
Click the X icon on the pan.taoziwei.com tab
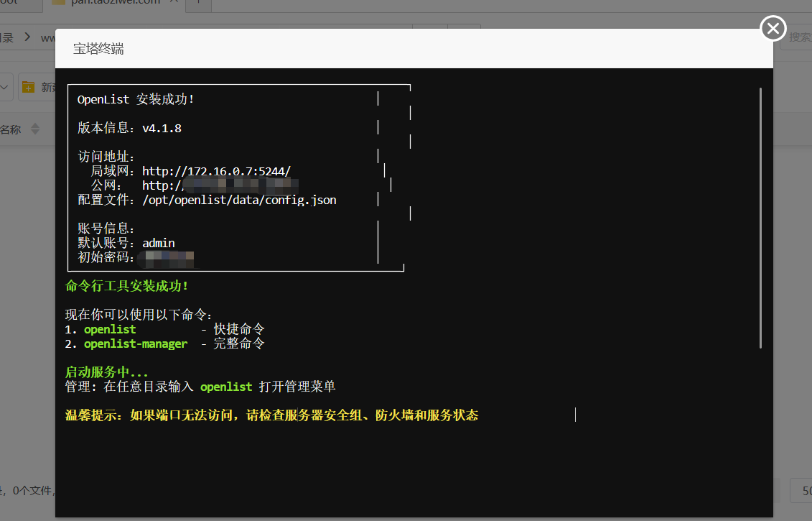pos(174,3)
